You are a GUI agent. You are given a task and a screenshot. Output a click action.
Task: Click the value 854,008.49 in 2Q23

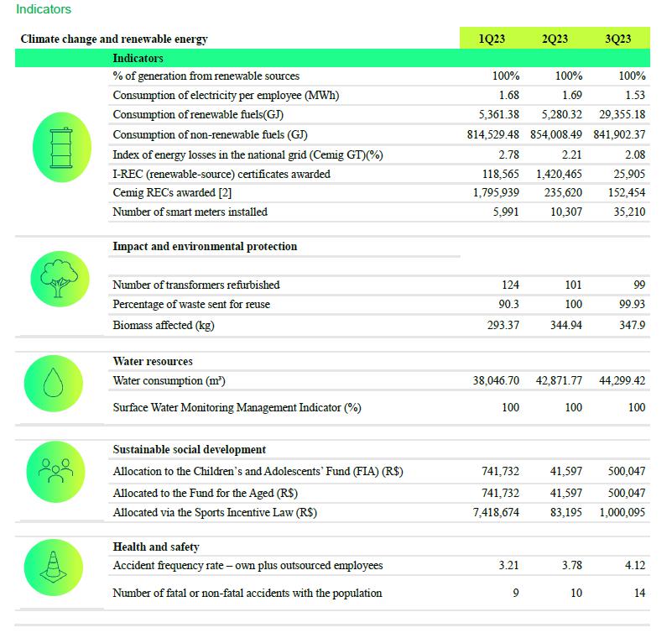556,134
